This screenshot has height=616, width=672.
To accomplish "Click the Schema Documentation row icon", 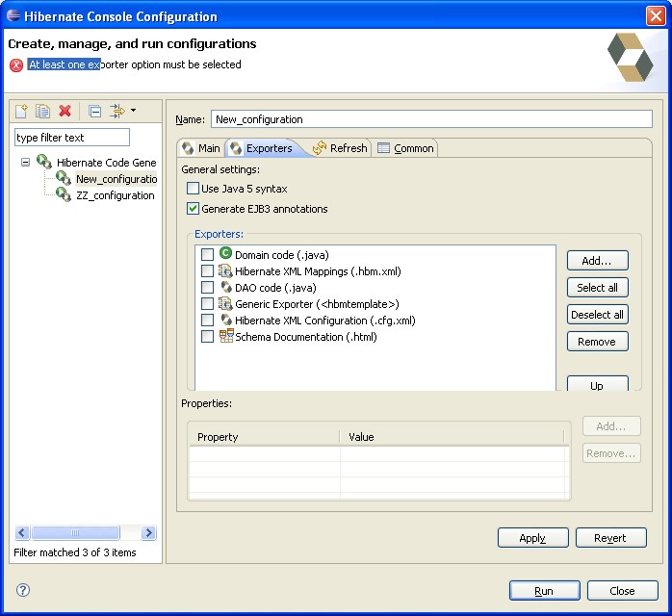I will point(226,335).
